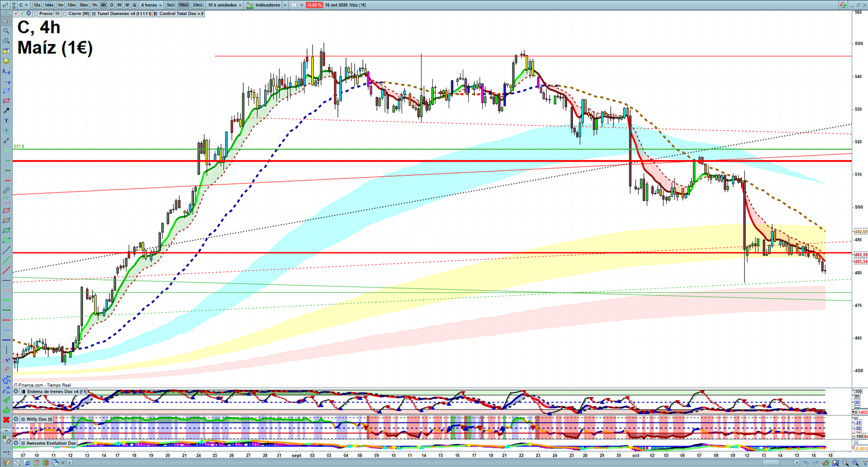Viewport: 868px width, 467px height.
Task: Toggle the 10kU units button
Action: [x=183, y=5]
